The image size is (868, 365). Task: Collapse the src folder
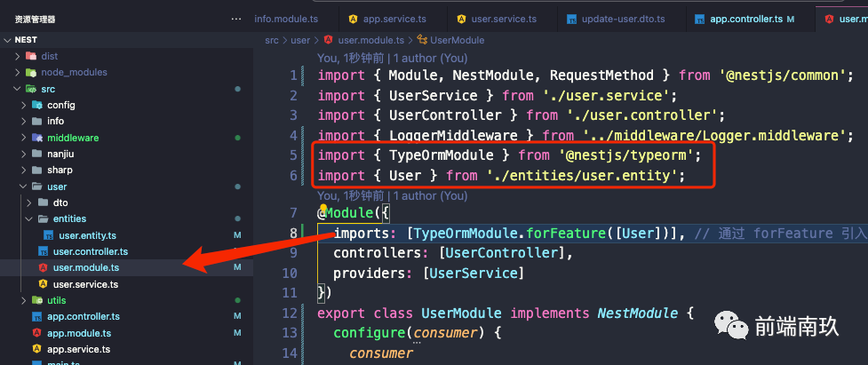click(x=17, y=89)
